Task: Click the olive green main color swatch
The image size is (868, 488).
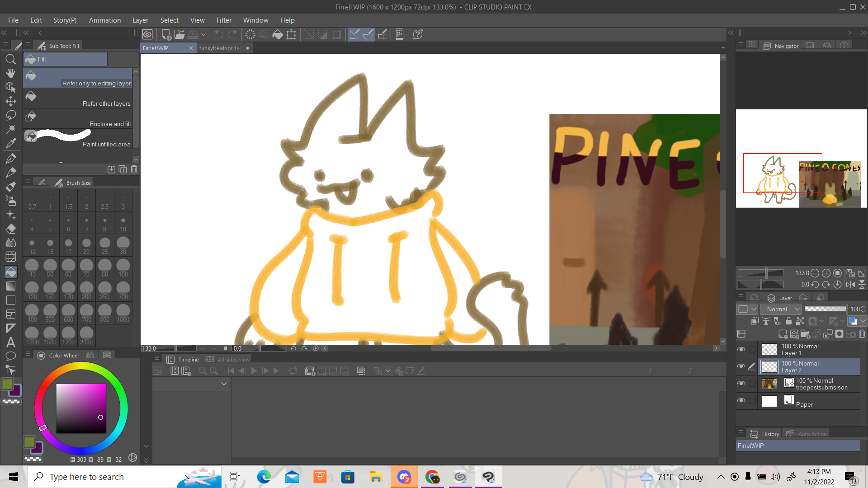Action: click(7, 384)
